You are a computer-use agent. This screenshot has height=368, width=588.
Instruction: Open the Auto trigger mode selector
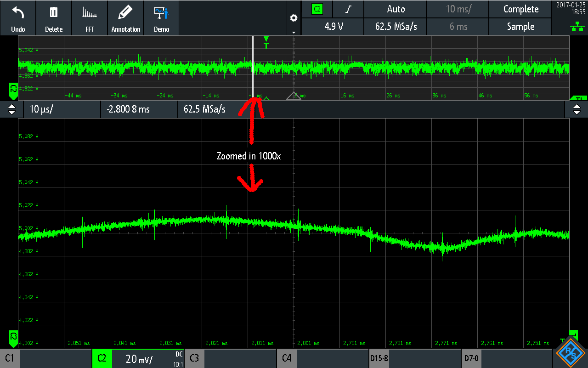click(396, 9)
